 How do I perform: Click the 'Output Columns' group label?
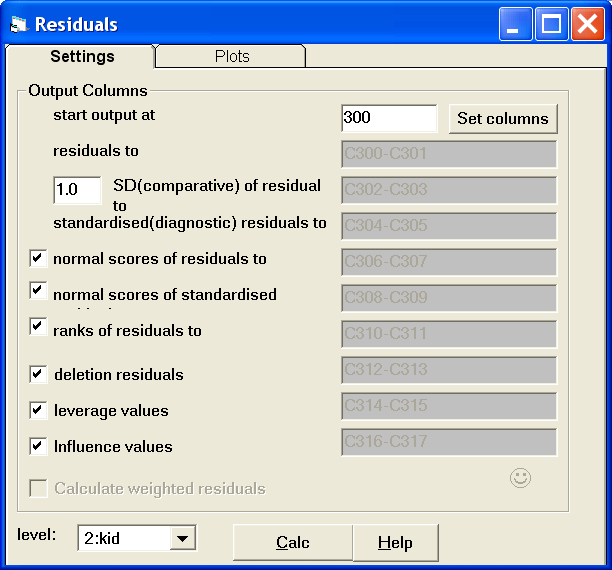pyautogui.click(x=88, y=91)
